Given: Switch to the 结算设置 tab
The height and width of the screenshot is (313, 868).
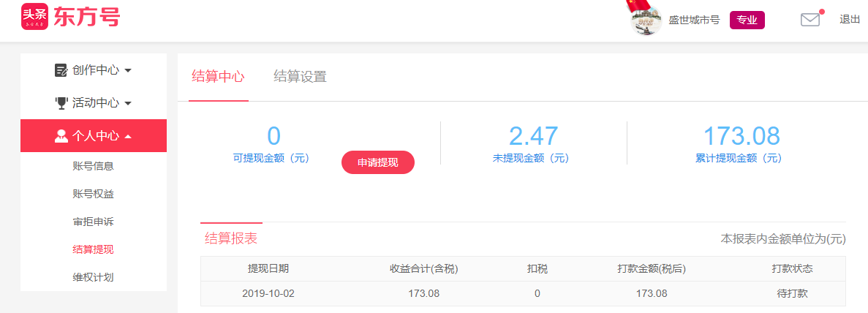Looking at the screenshot, I should pos(300,77).
